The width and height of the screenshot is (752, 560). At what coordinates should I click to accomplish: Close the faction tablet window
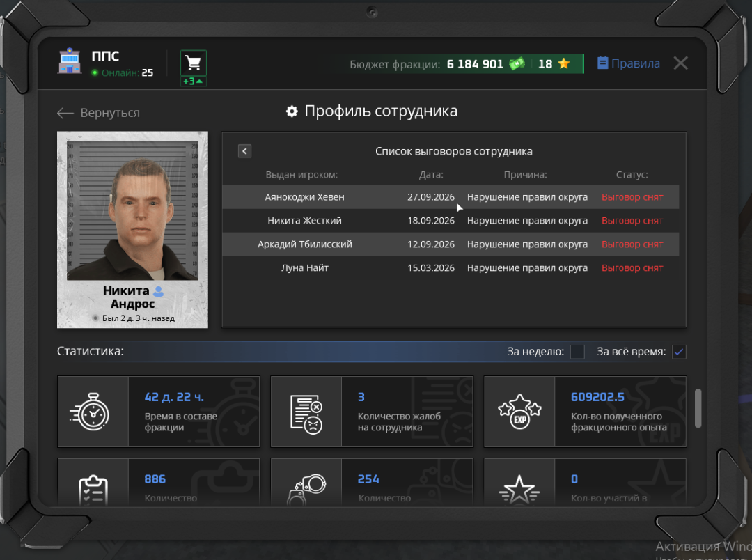(x=680, y=63)
